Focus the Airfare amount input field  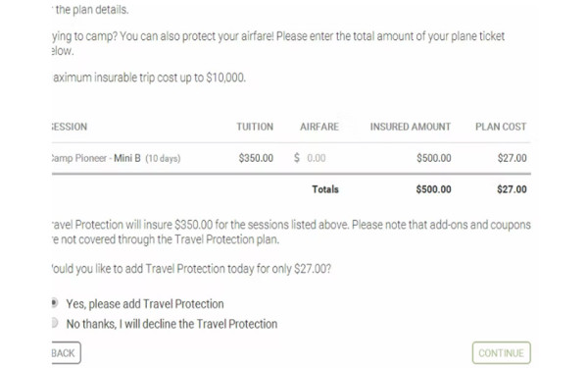point(322,158)
